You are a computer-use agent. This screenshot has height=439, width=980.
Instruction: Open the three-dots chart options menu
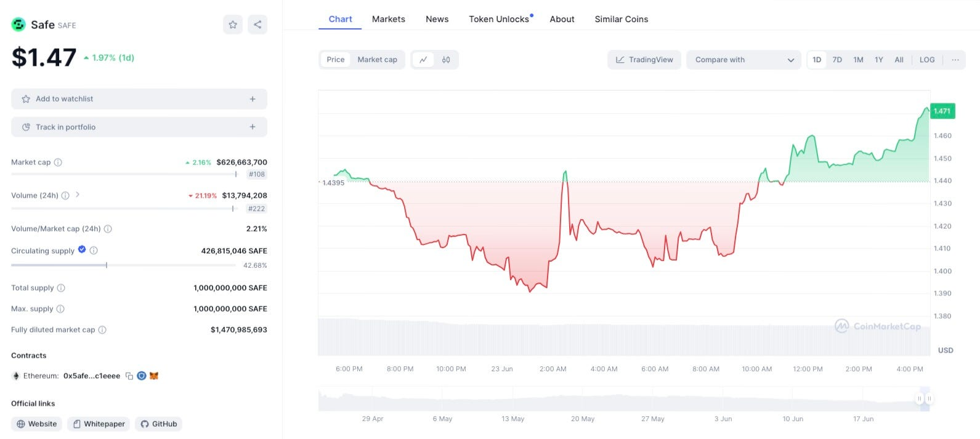(955, 60)
